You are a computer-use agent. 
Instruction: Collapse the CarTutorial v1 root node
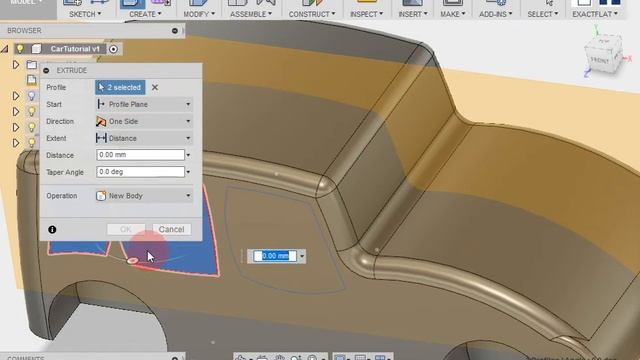point(5,49)
